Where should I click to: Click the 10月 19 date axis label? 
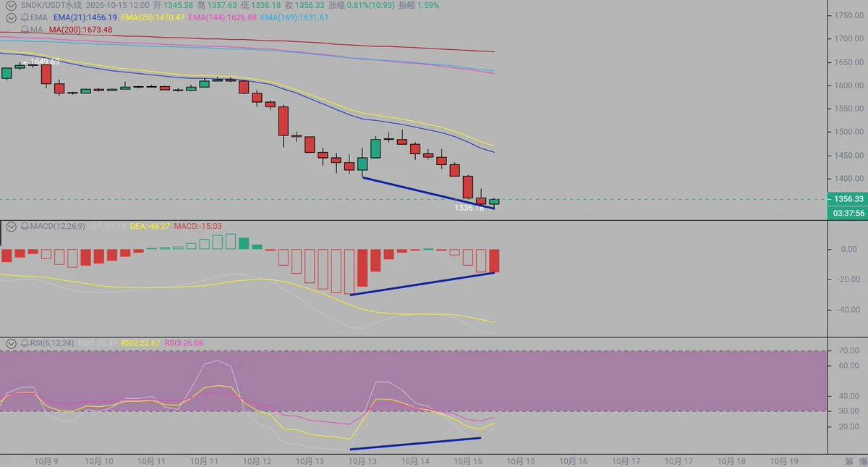coord(784,460)
